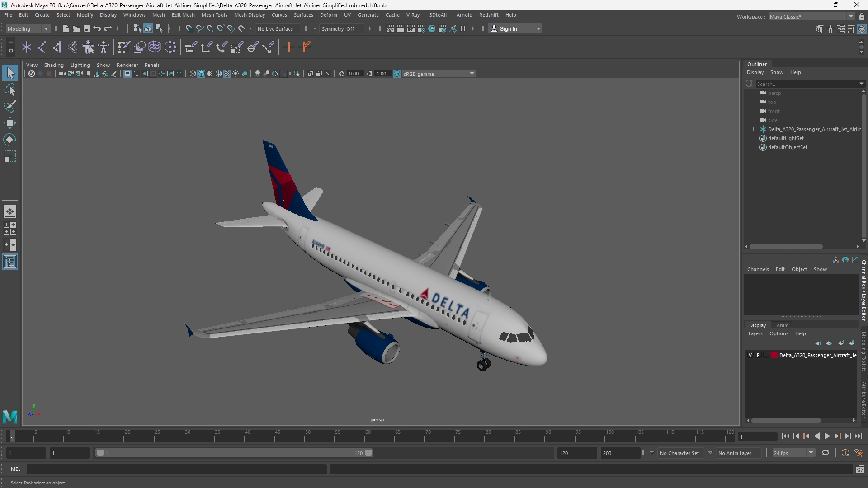868x488 pixels.
Task: Open the viewport Shading menu
Action: click(x=54, y=65)
